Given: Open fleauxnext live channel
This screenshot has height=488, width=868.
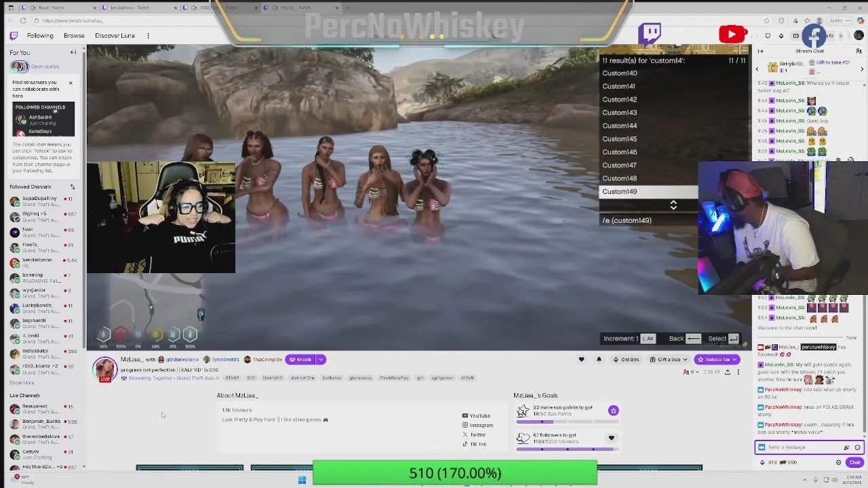Looking at the screenshot, I should (x=42, y=409).
